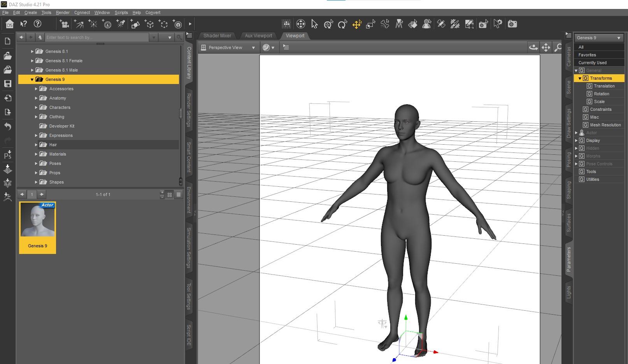Create a new spotlight
This screenshot has height=364, width=628.
(x=121, y=24)
